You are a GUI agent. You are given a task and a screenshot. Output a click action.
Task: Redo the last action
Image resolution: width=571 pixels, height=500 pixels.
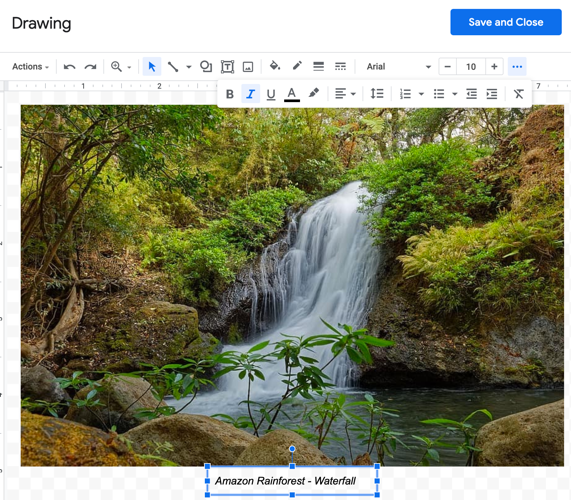pyautogui.click(x=90, y=67)
